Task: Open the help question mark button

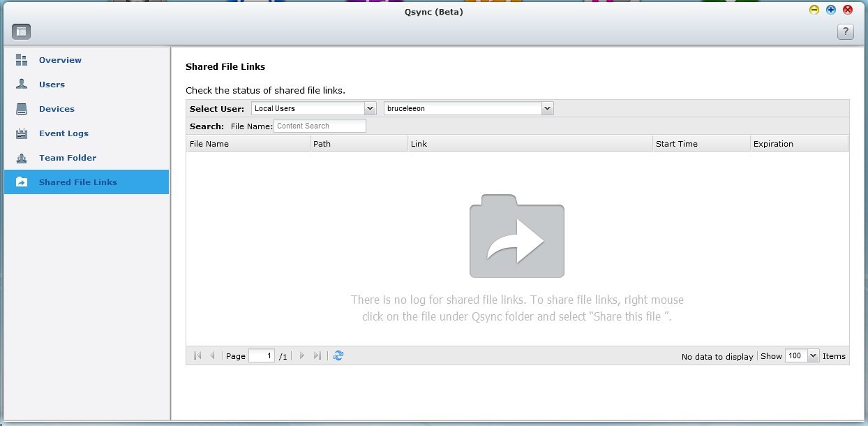Action: [x=846, y=31]
